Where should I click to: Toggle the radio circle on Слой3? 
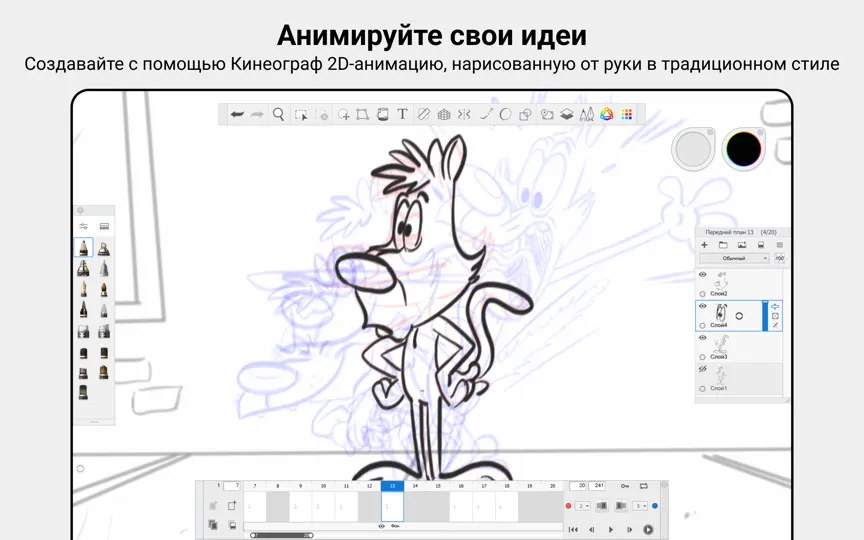pyautogui.click(x=703, y=357)
